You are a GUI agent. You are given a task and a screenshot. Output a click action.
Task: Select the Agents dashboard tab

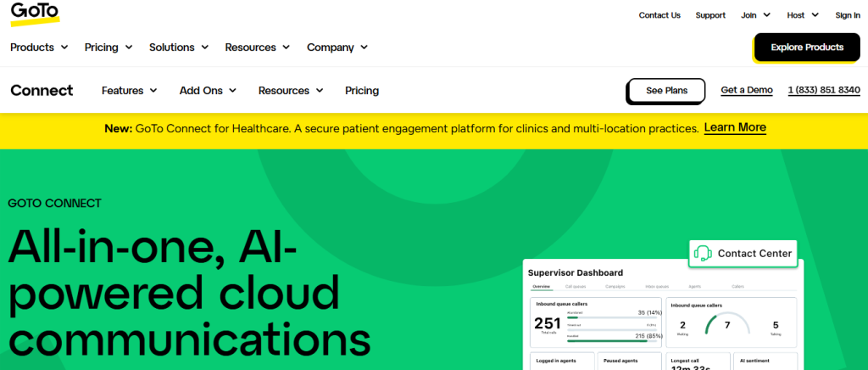[x=694, y=287]
